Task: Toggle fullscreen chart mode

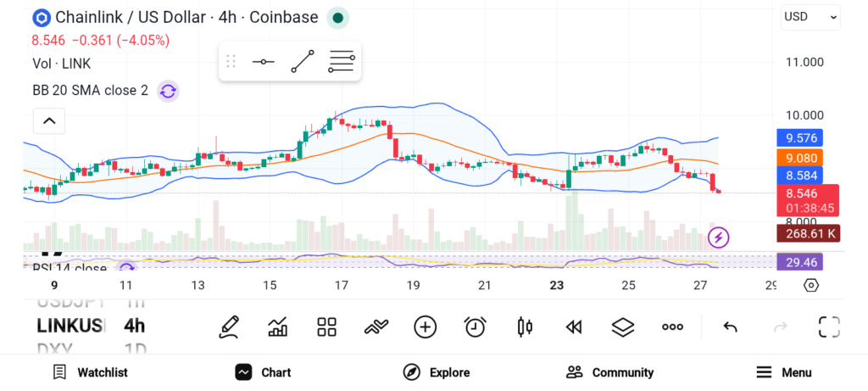Action: click(x=829, y=327)
